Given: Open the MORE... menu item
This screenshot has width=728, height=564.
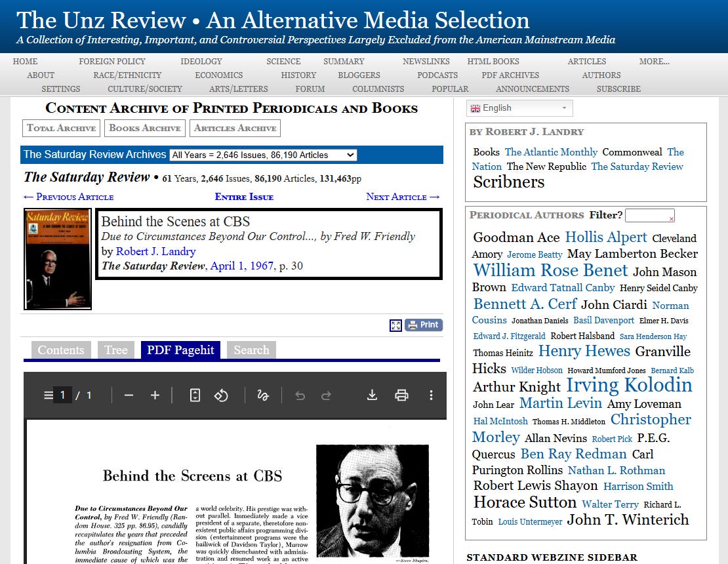Looking at the screenshot, I should pos(654,61).
